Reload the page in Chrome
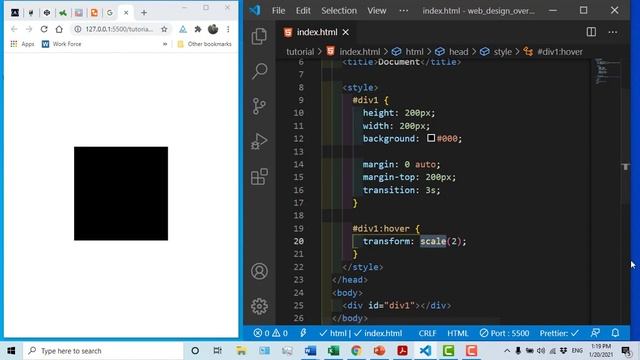The image size is (640, 360). coord(44,29)
